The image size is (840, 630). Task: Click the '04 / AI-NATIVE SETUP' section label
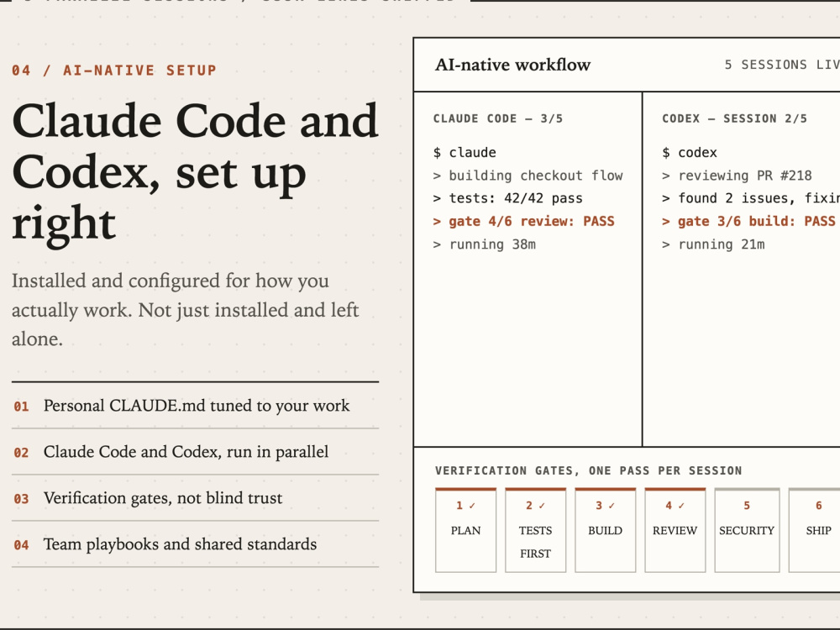[x=114, y=71]
